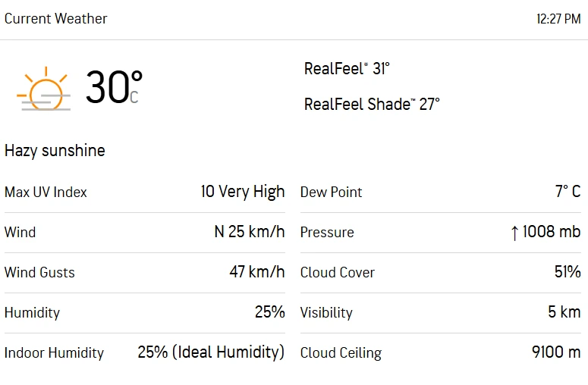Click the 1008 mb pressure value
The width and height of the screenshot is (588, 385).
(x=552, y=232)
